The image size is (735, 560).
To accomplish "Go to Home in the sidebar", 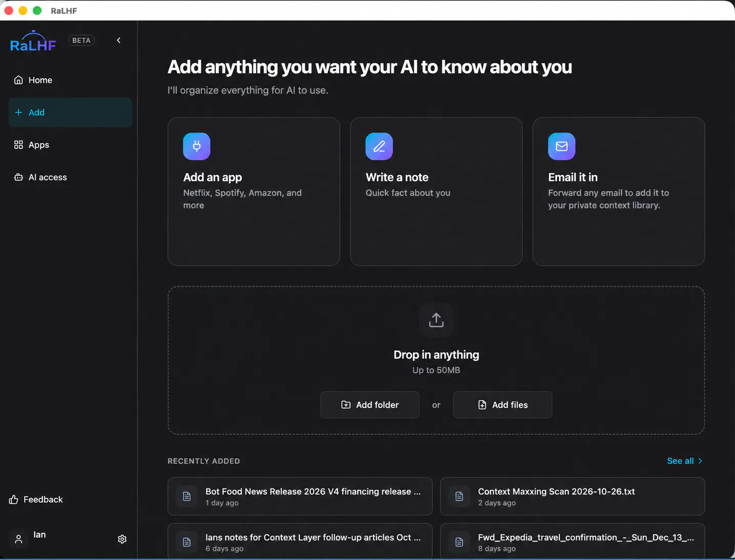I will point(70,80).
